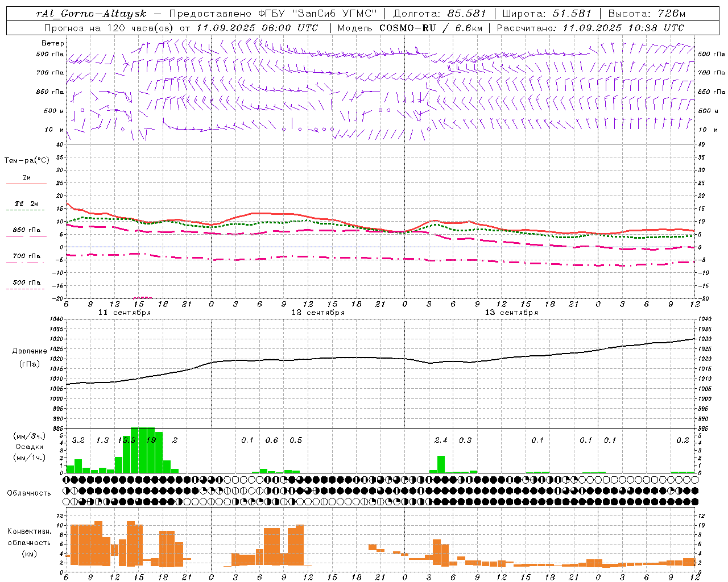Screen dimensions: 728x582
Task: Click the 19 precipitation value
Action: tap(151, 440)
